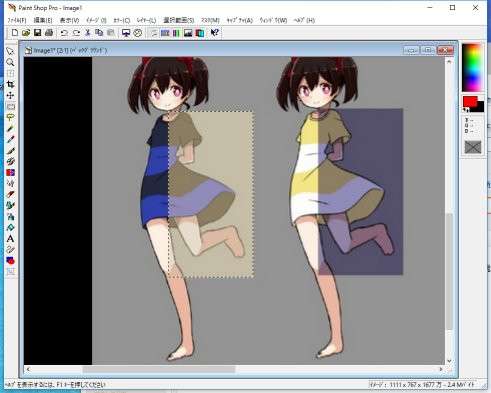Paste clipboard contents from toolbar
491x393 pixels.
click(111, 33)
